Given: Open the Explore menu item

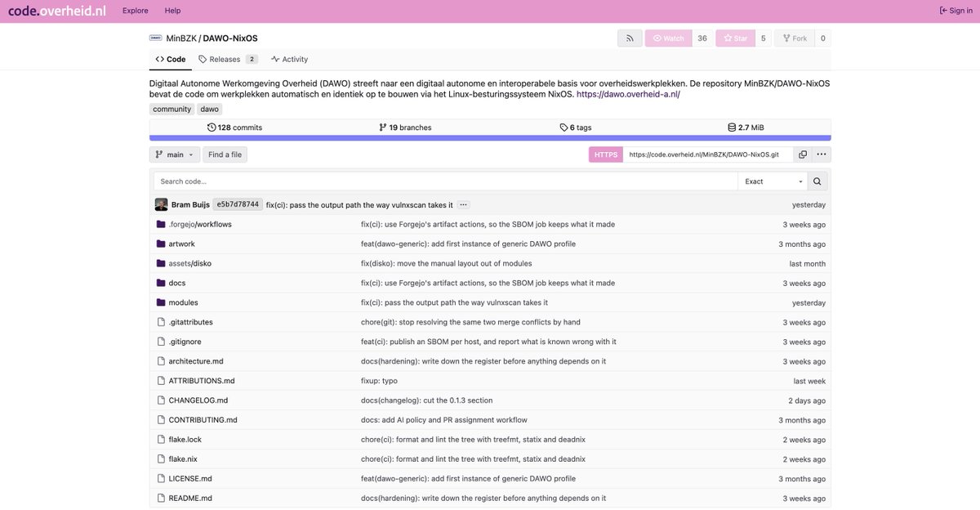Looking at the screenshot, I should [136, 11].
